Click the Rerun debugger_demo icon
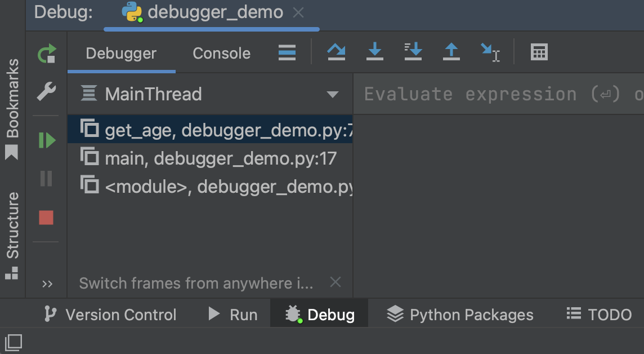Screen dimensions: 644x354 (x=47, y=54)
